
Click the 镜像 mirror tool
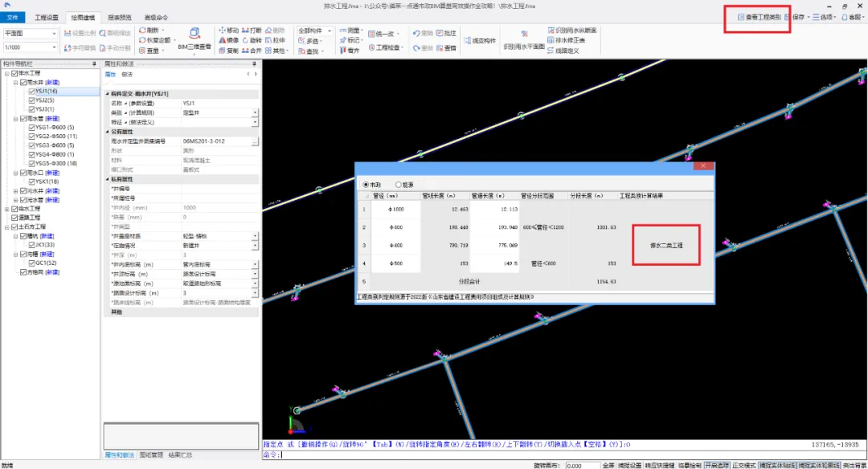[228, 40]
